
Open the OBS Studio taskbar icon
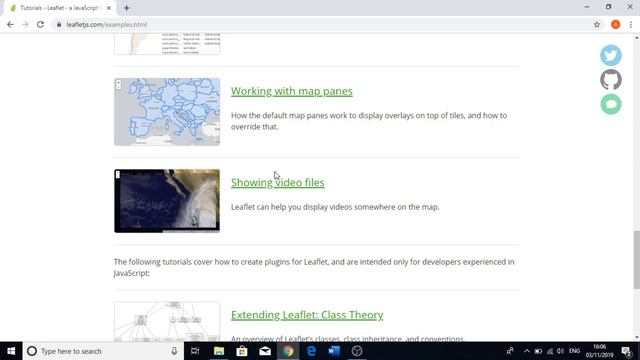(x=357, y=351)
